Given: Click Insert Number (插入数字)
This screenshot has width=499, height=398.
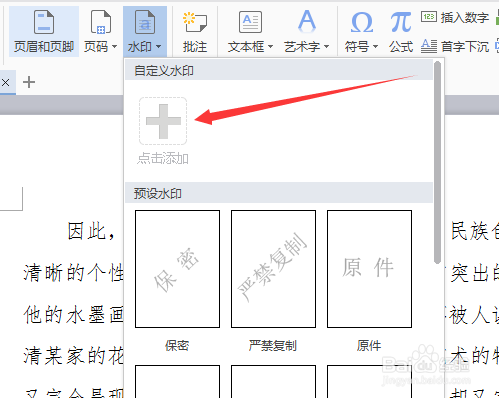Looking at the screenshot, I should point(455,17).
